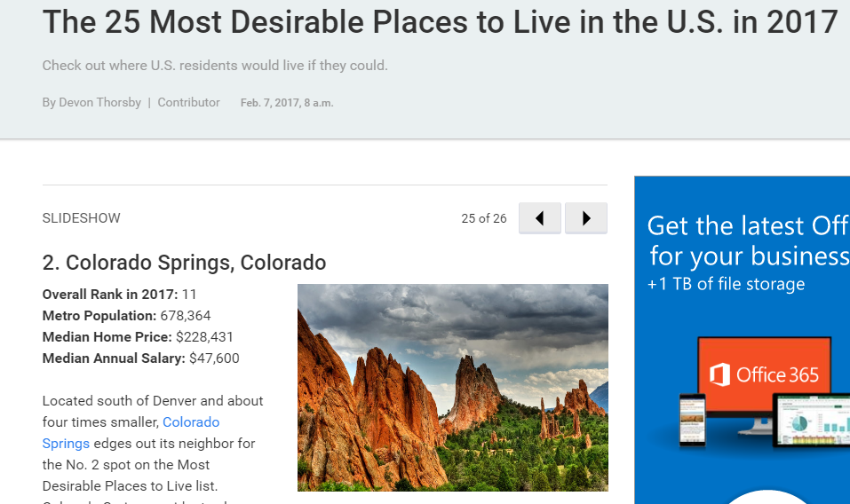The image size is (850, 504).
Task: Open the Garden of the Gods photo
Action: point(453,388)
